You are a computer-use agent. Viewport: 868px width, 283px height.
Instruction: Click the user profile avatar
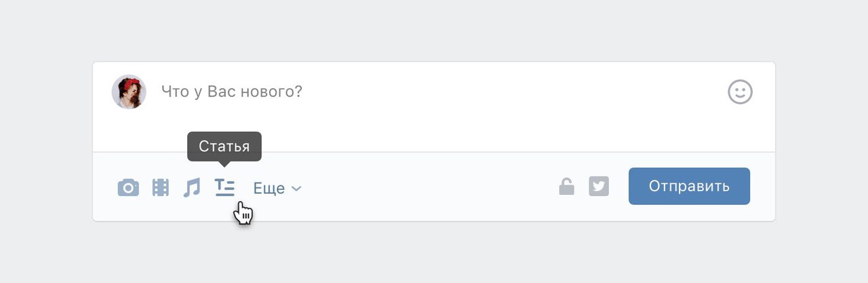[x=129, y=92]
